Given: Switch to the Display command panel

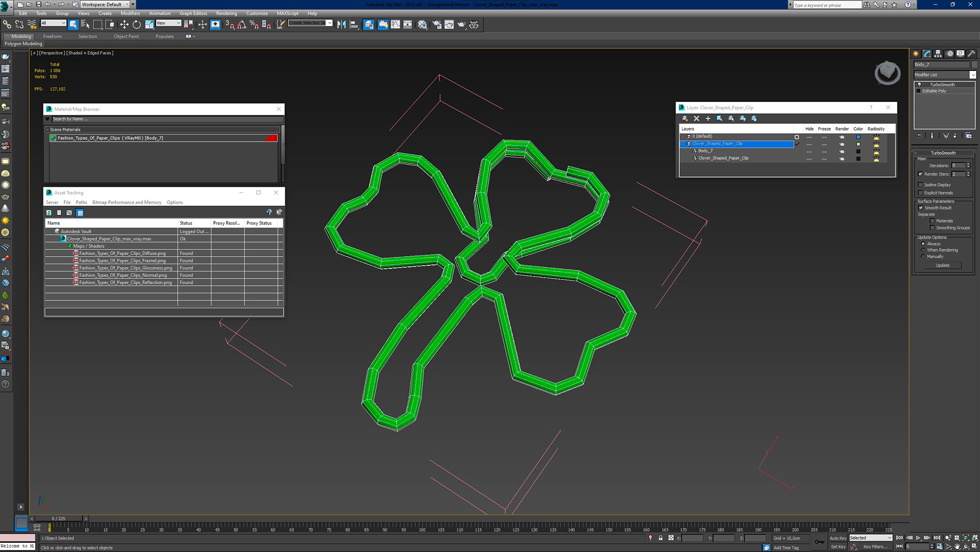Looking at the screenshot, I should [960, 54].
